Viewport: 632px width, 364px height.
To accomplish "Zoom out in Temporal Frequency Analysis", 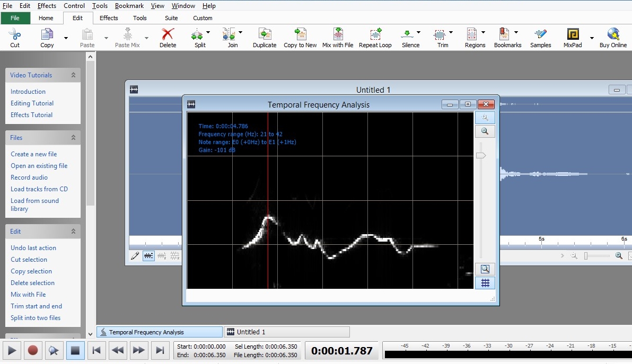I will coord(485,131).
